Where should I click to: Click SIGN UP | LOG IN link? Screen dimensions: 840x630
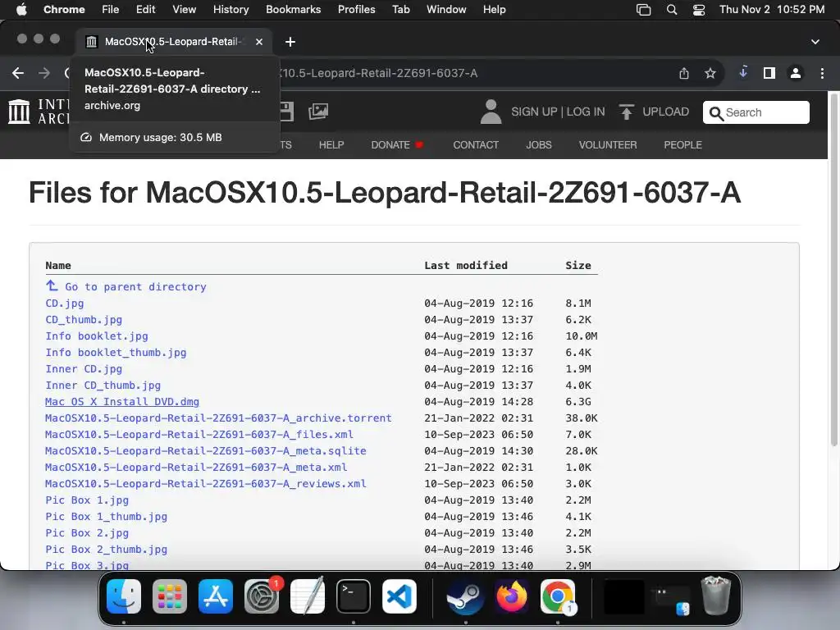(558, 112)
